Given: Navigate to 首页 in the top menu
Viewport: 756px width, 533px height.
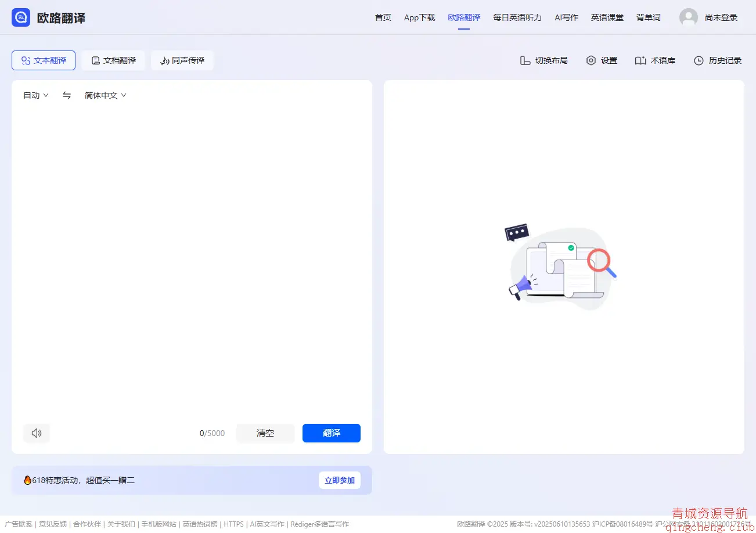Looking at the screenshot, I should [383, 17].
